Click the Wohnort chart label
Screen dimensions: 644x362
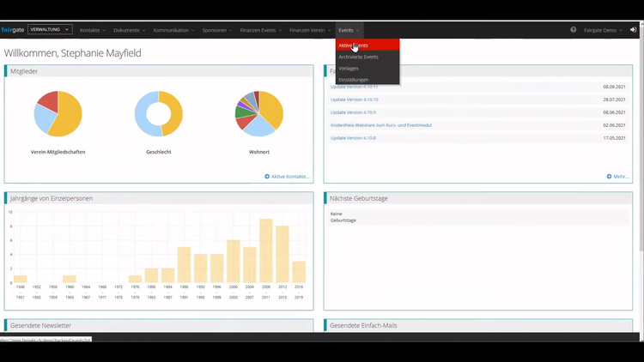(259, 152)
